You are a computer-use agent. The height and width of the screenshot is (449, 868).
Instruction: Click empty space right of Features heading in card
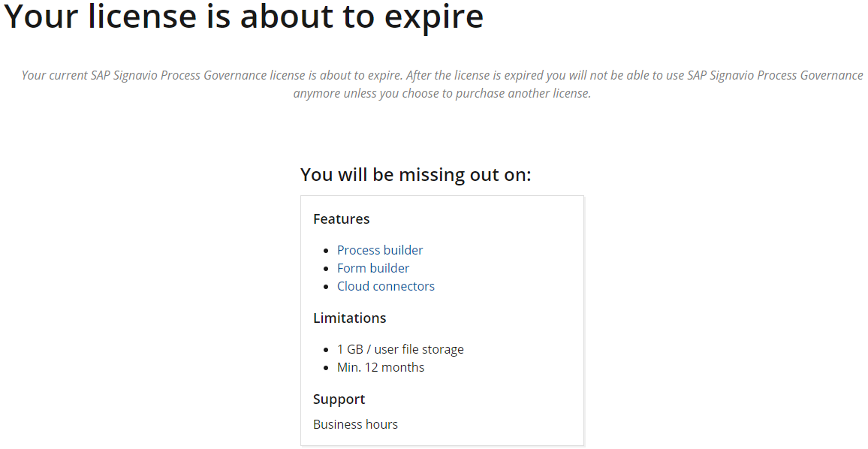pos(476,218)
